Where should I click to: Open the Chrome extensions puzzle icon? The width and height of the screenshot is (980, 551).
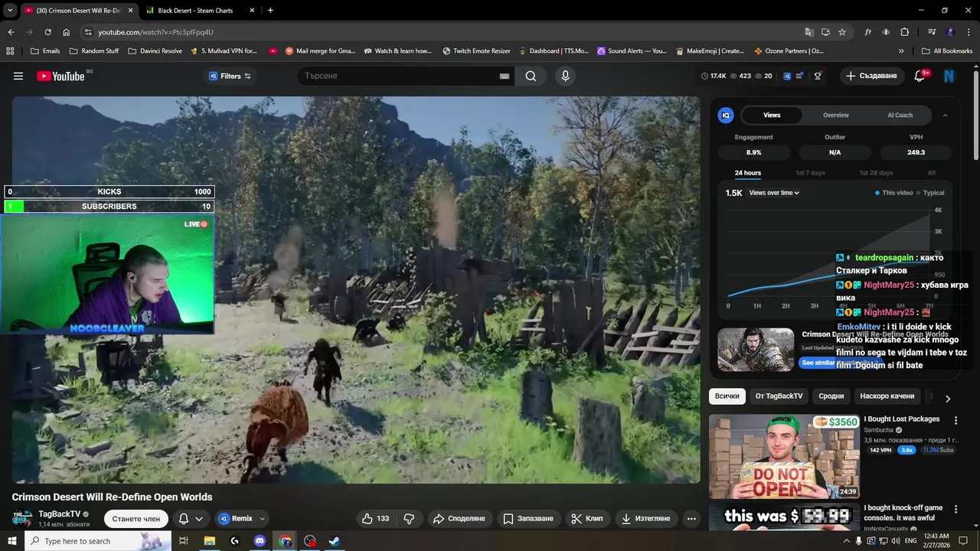tap(904, 32)
